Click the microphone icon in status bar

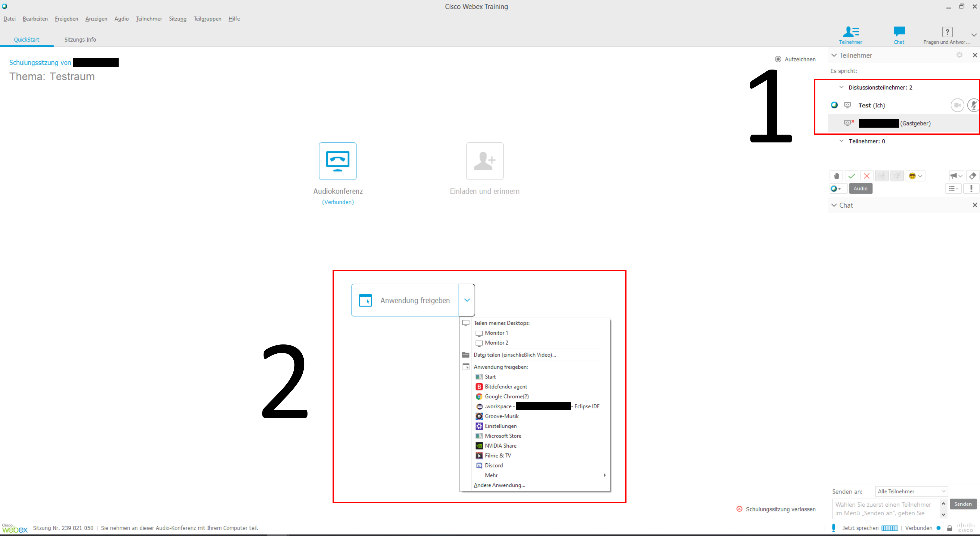[x=834, y=528]
